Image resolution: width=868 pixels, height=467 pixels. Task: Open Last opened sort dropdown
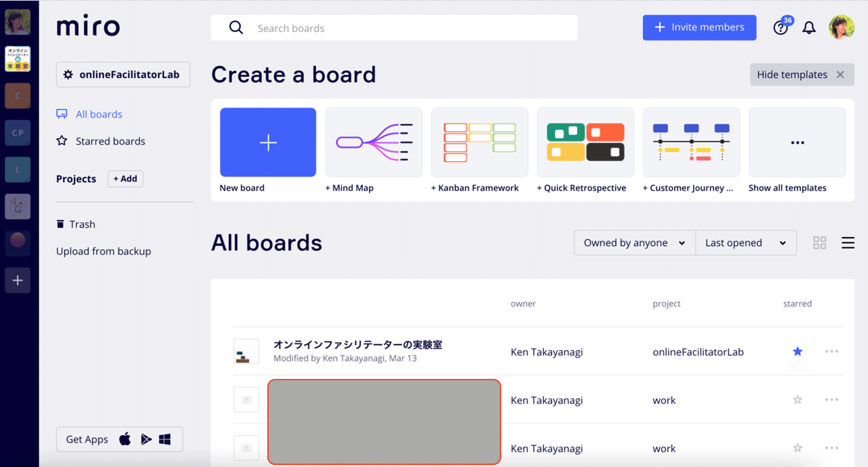click(x=746, y=243)
